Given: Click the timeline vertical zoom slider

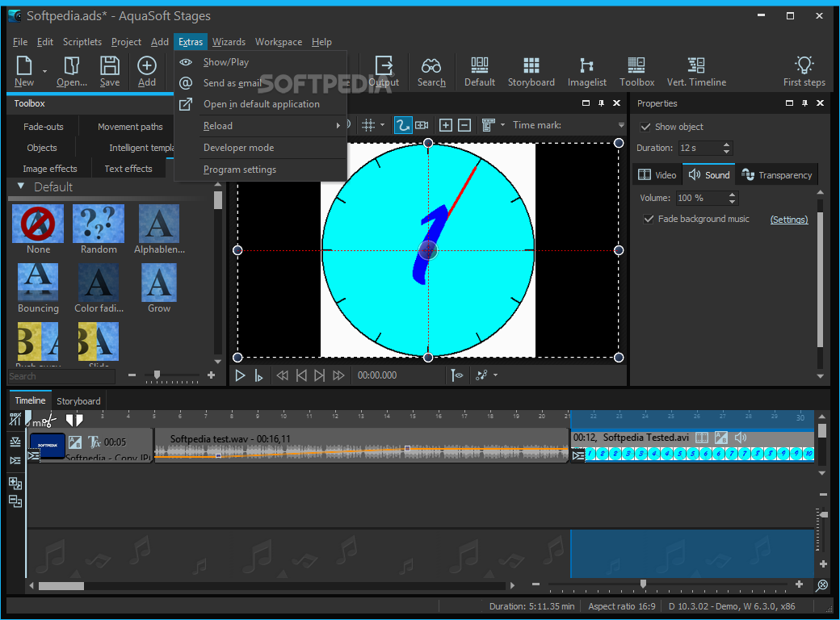Looking at the screenshot, I should [x=823, y=514].
